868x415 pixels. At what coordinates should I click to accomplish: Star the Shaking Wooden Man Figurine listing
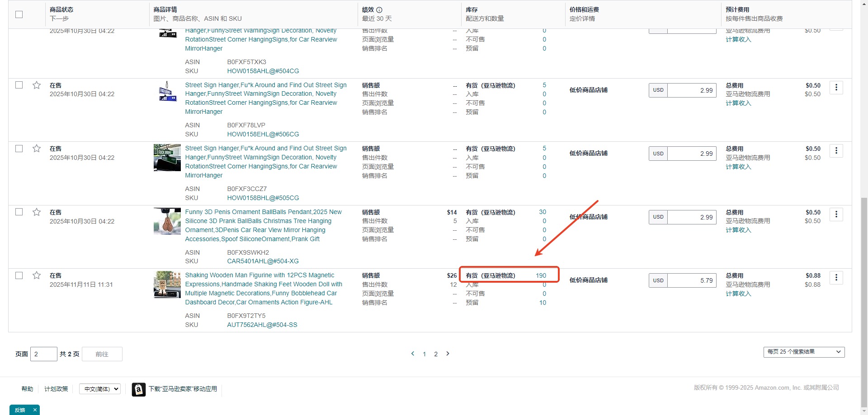pyautogui.click(x=37, y=275)
